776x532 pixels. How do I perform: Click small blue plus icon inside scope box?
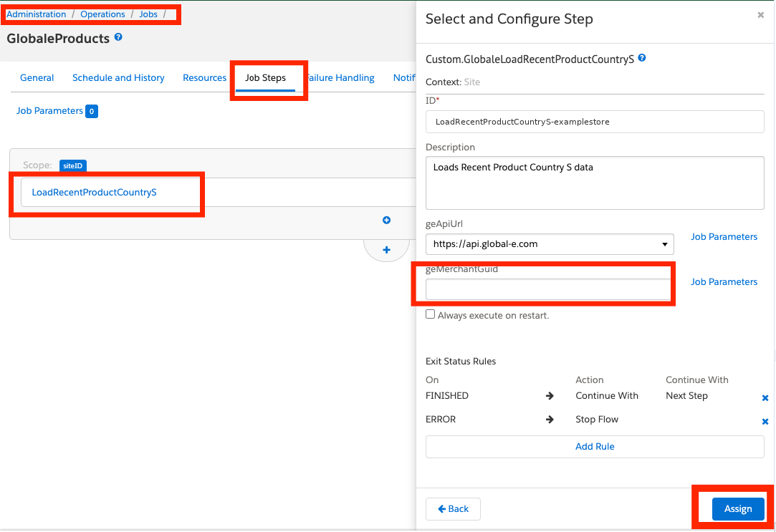(386, 220)
